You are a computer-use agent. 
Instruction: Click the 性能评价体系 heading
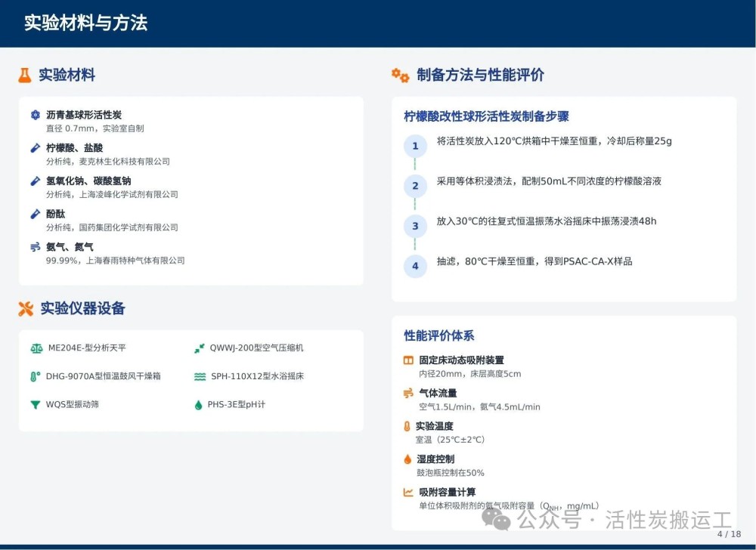[x=439, y=335]
